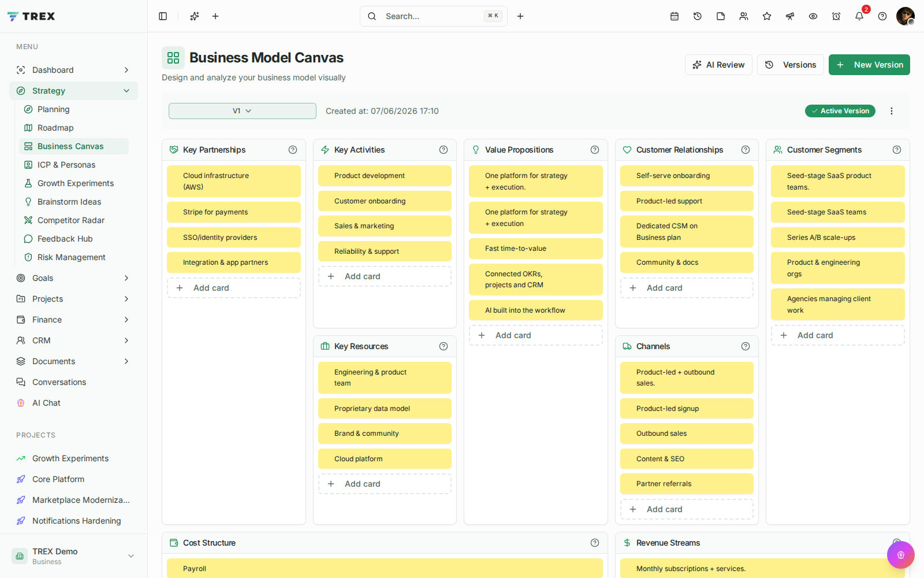Image resolution: width=924 pixels, height=578 pixels.
Task: Open the AI sparkle icon in top bar
Action: (x=195, y=16)
